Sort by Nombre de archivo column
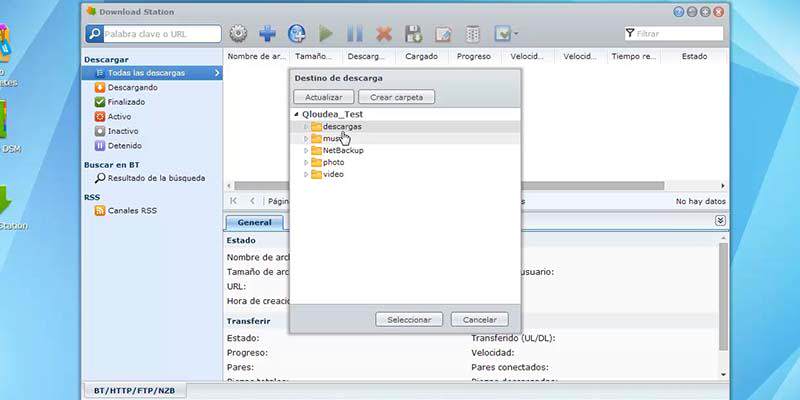This screenshot has width=800, height=400. [x=257, y=57]
